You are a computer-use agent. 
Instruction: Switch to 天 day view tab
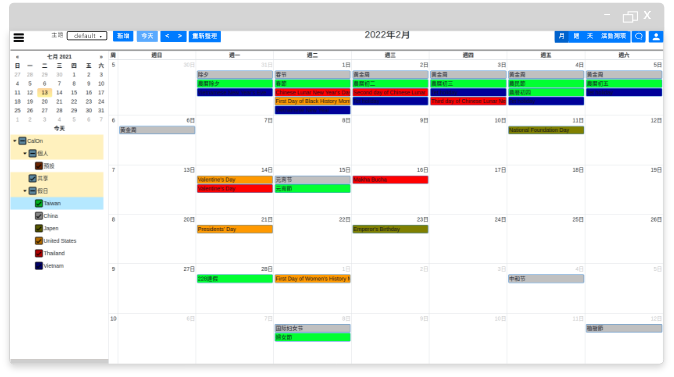590,37
